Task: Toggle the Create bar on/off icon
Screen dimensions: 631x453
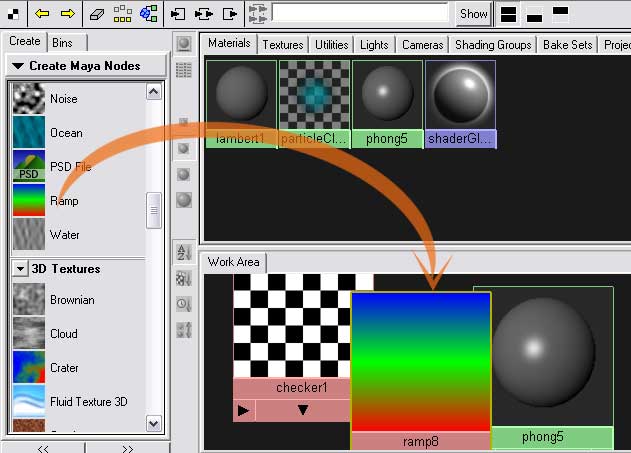Action: [184, 44]
